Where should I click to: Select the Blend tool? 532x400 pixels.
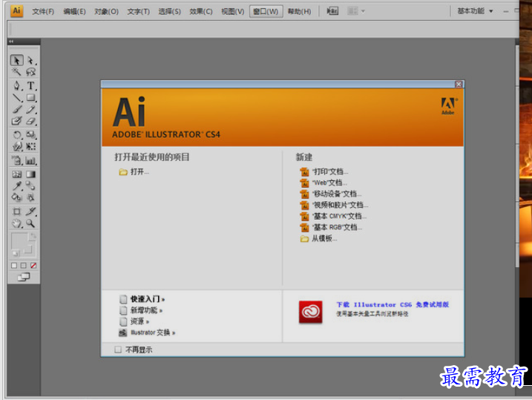click(31, 186)
